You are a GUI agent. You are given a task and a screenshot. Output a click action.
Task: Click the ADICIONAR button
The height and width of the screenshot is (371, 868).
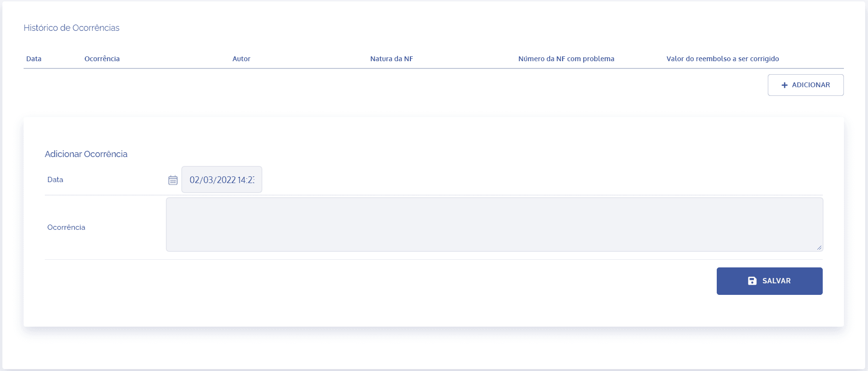[x=805, y=85]
